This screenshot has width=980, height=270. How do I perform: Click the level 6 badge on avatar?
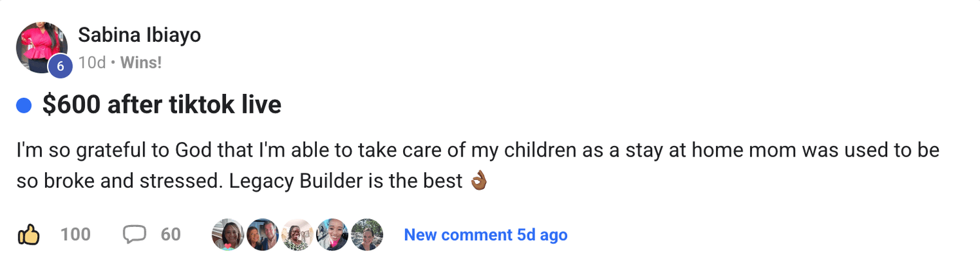click(x=60, y=66)
